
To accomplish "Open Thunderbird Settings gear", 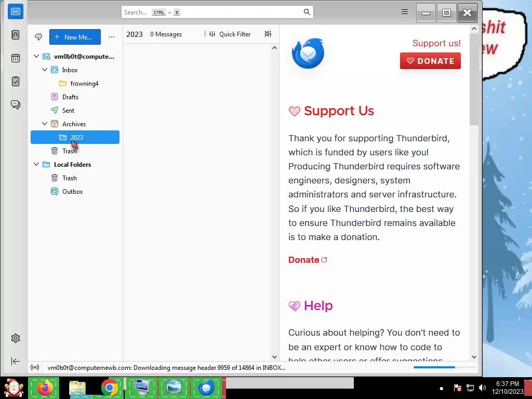I will click(x=16, y=338).
